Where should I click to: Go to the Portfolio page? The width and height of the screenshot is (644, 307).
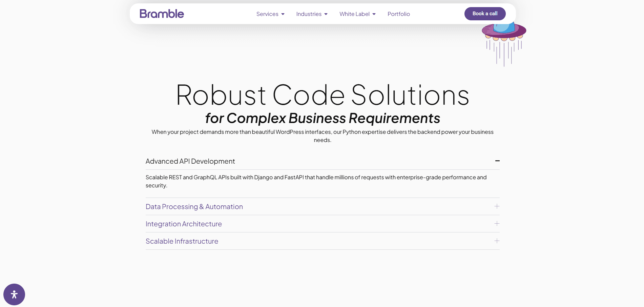tap(398, 14)
